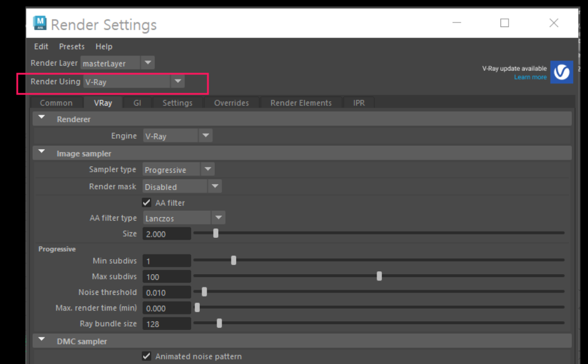Click the Maya app icon in title bar
Screen dimensions: 588x364
click(40, 23)
